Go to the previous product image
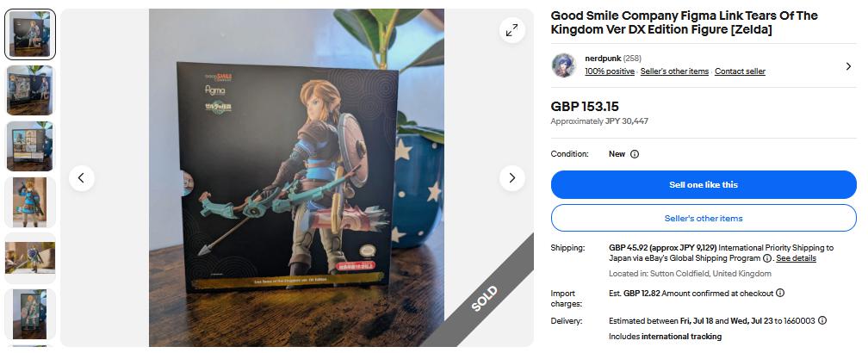This screenshot has height=353, width=868. pos(81,178)
